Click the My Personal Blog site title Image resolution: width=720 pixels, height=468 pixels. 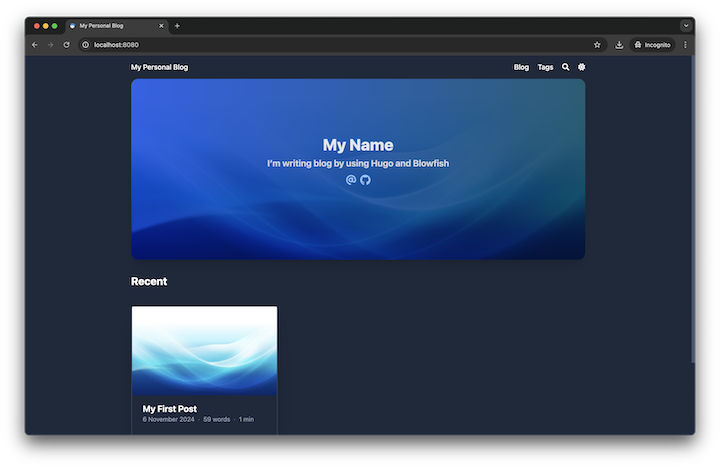[x=159, y=67]
